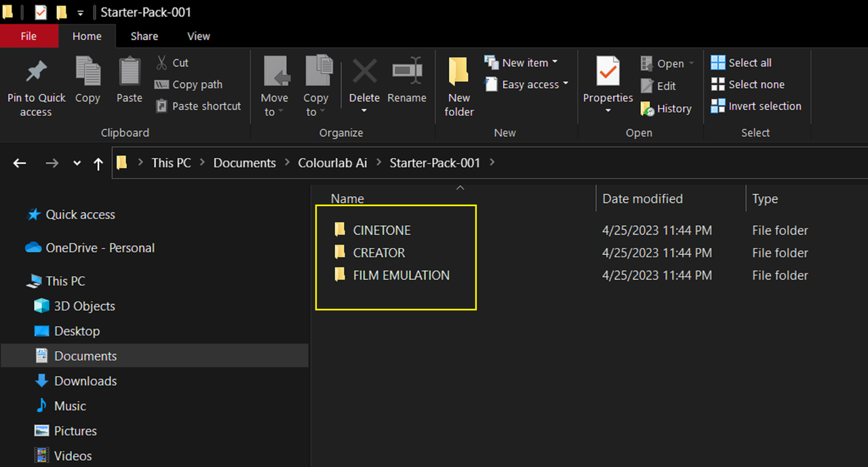Screen dimensions: 868x467
Task: Click the Forward navigation arrow
Action: coord(52,163)
